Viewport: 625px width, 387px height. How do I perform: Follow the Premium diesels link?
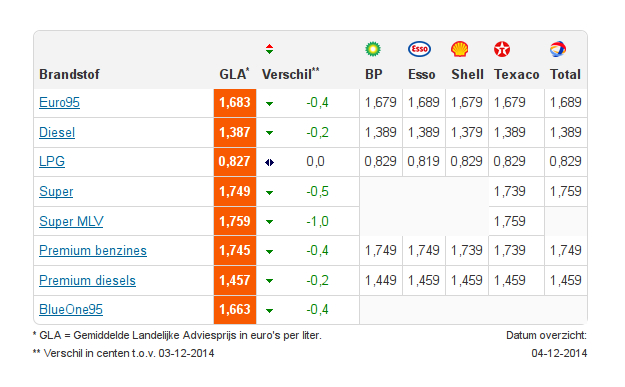click(87, 280)
